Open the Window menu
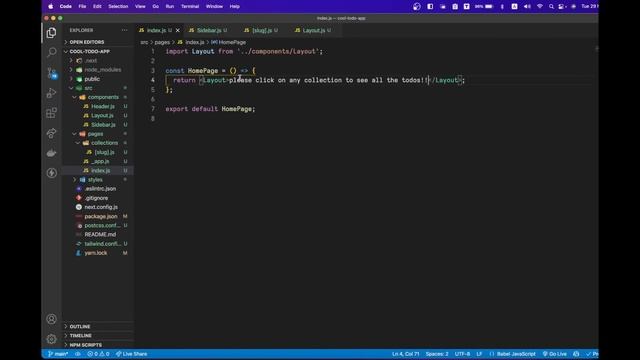The image size is (640, 360). 214,7
